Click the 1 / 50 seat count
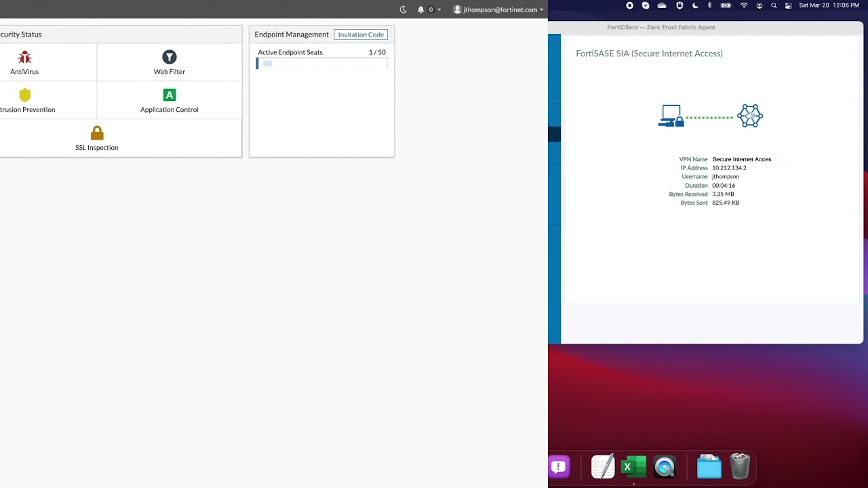This screenshot has width=868, height=488. (377, 52)
